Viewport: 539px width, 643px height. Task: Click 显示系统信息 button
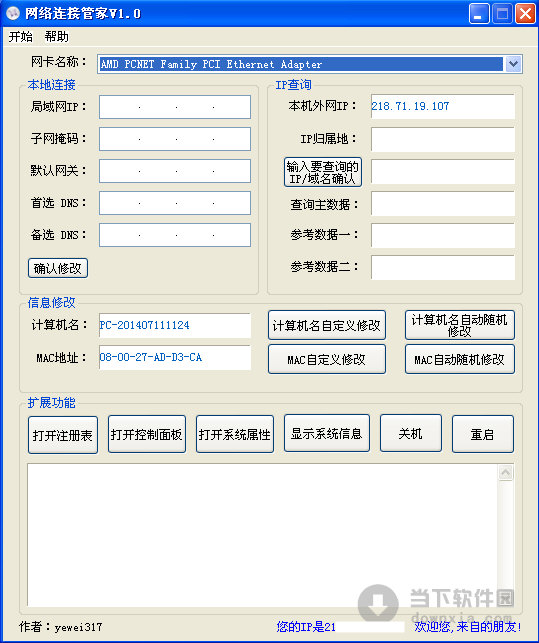(x=327, y=433)
